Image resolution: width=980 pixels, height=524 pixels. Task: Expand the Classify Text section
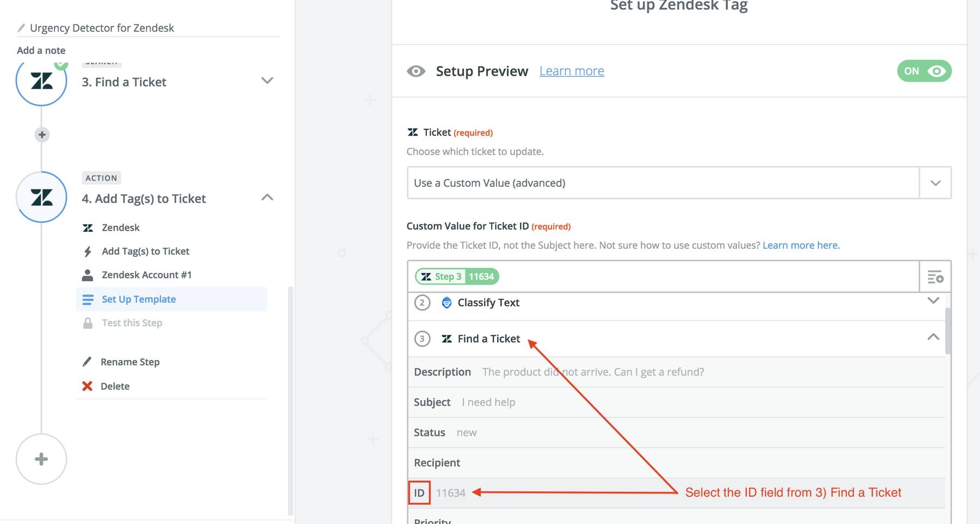tap(933, 301)
